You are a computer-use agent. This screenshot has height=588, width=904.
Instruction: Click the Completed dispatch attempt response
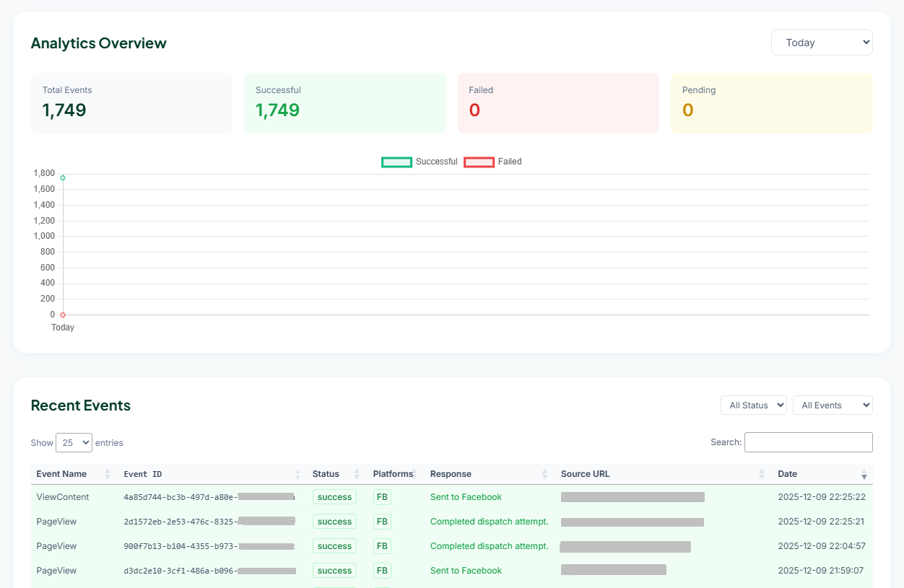(489, 521)
